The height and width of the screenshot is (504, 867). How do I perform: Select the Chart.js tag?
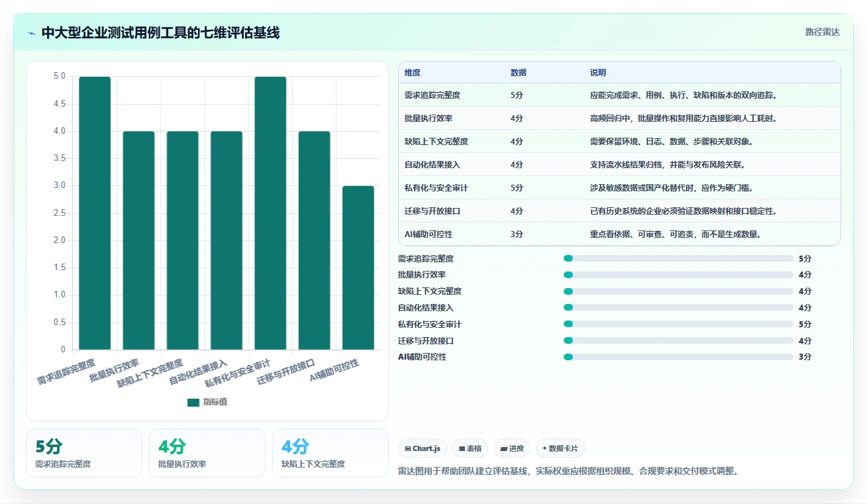point(423,448)
